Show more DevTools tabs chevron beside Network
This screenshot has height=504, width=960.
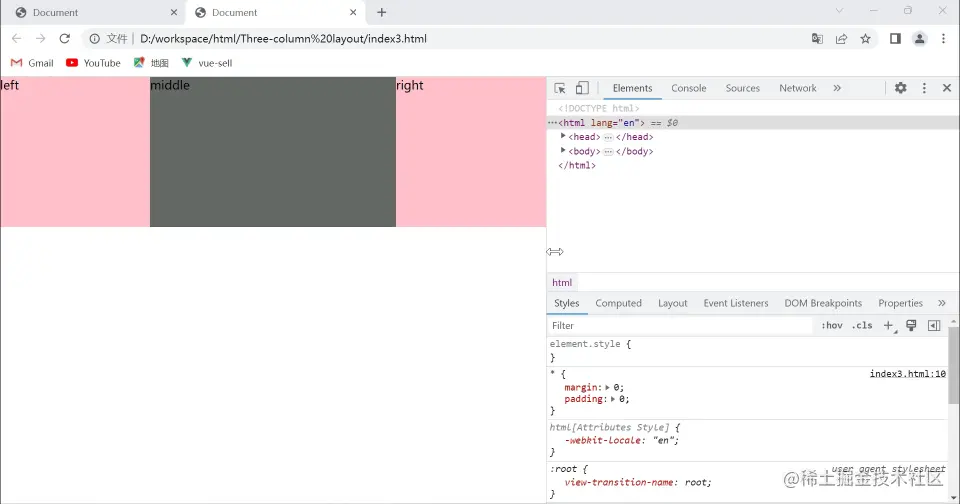click(837, 88)
